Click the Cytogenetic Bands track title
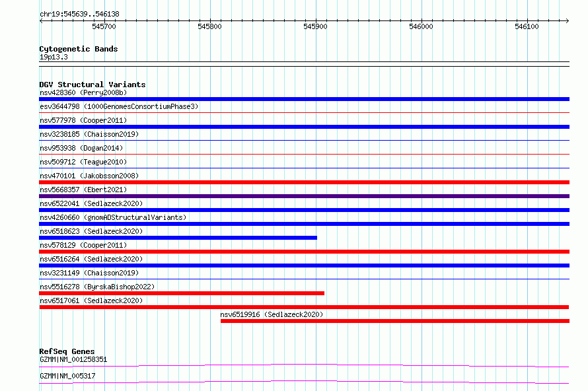This screenshot has height=391, width=588. point(79,49)
